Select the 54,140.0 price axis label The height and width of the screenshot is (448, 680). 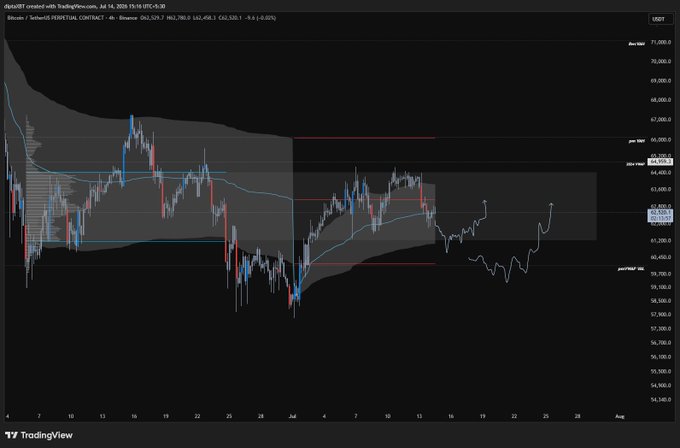660,400
